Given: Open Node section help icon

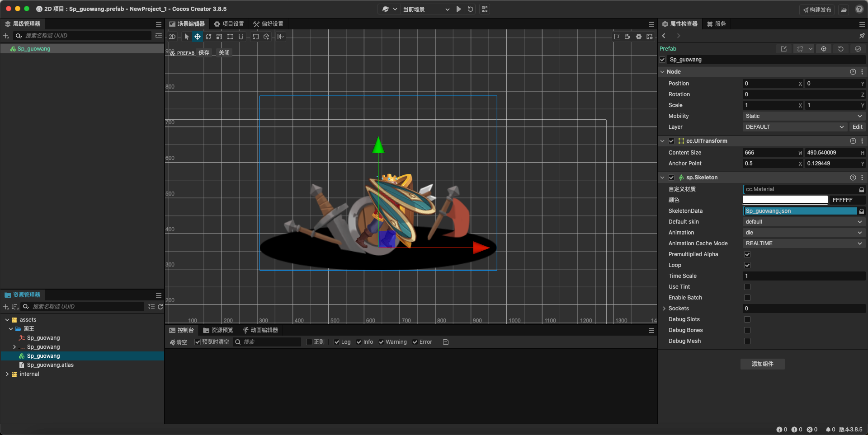Looking at the screenshot, I should [853, 72].
